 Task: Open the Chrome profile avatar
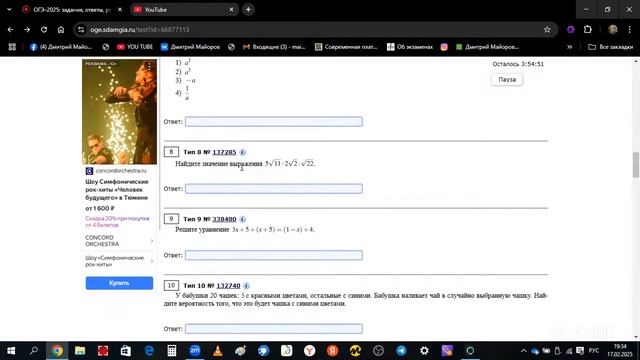pyautogui.click(x=613, y=29)
